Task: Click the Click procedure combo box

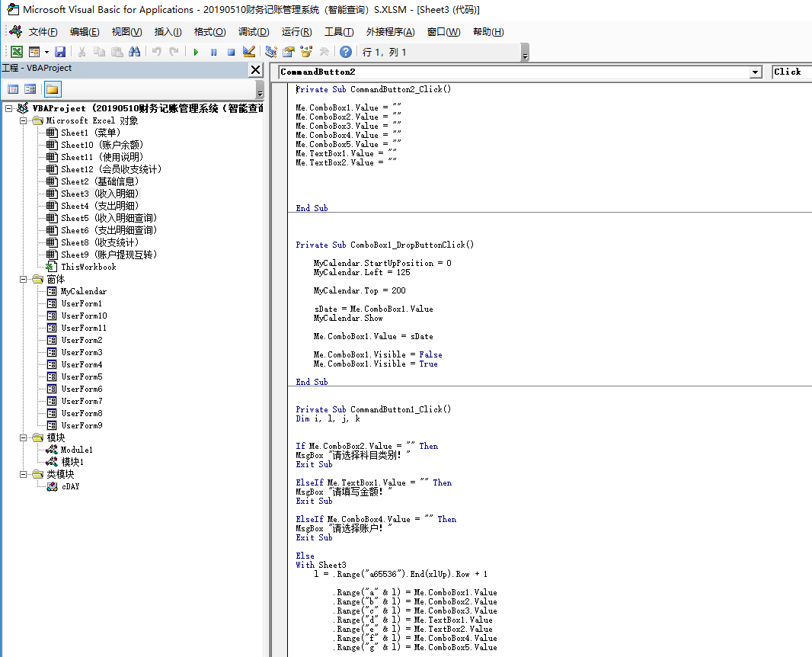Action: click(791, 72)
